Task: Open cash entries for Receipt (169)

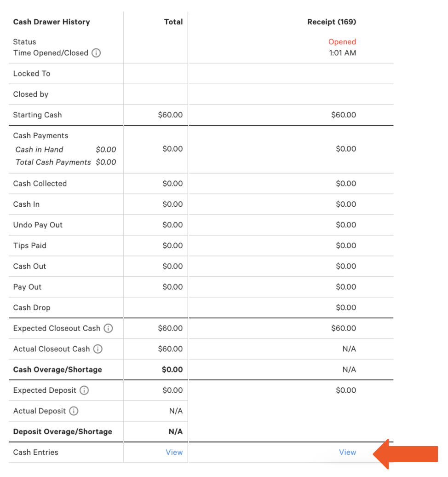Action: pyautogui.click(x=347, y=452)
